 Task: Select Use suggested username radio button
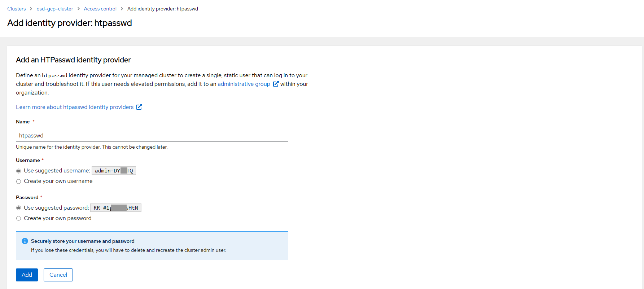[x=19, y=171]
